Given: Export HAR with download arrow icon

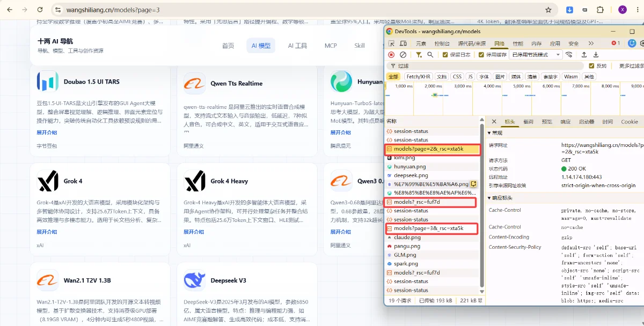Looking at the screenshot, I should (x=596, y=55).
